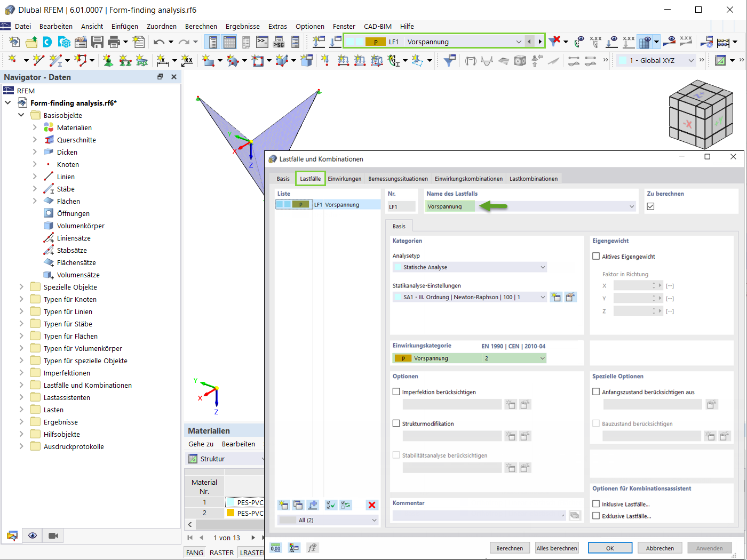Click the previous load case arrow in the toolbar

click(529, 42)
